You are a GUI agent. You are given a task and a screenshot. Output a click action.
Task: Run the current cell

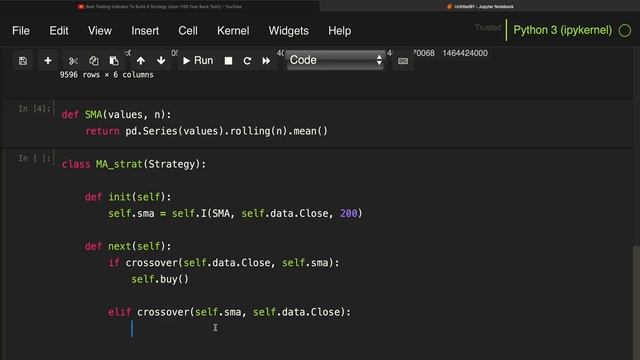198,61
